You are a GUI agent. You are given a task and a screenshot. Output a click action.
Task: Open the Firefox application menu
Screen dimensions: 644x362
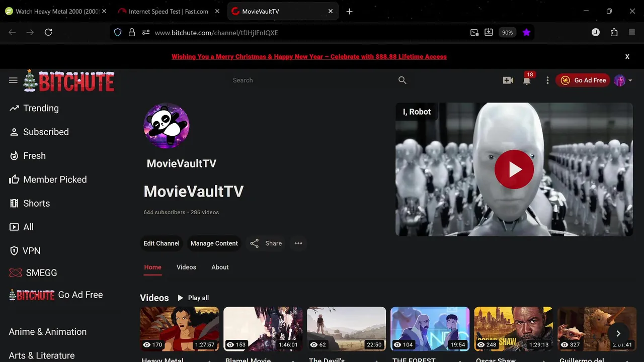click(632, 32)
